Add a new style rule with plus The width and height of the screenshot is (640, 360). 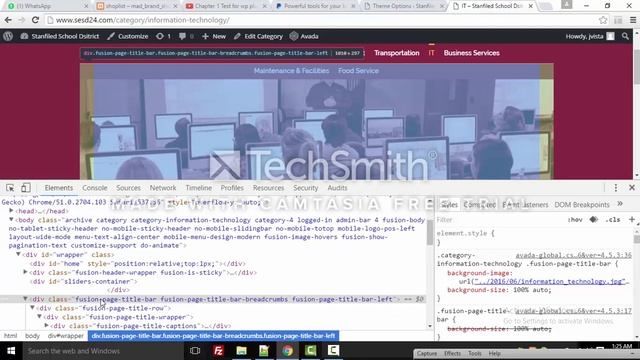(x=632, y=220)
